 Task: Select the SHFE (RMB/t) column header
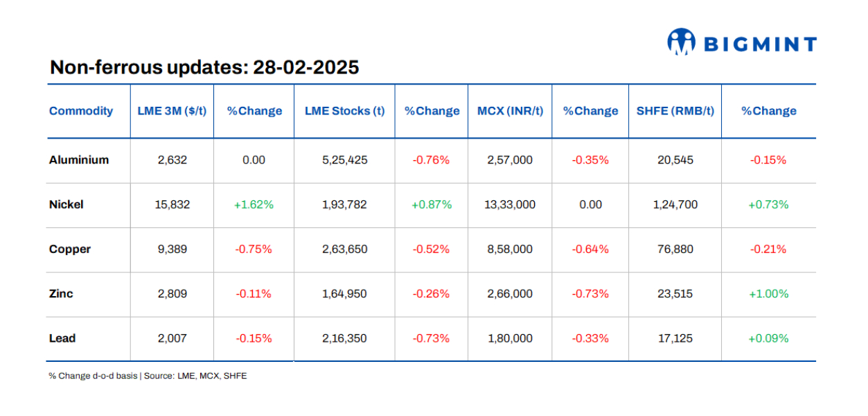click(x=675, y=111)
